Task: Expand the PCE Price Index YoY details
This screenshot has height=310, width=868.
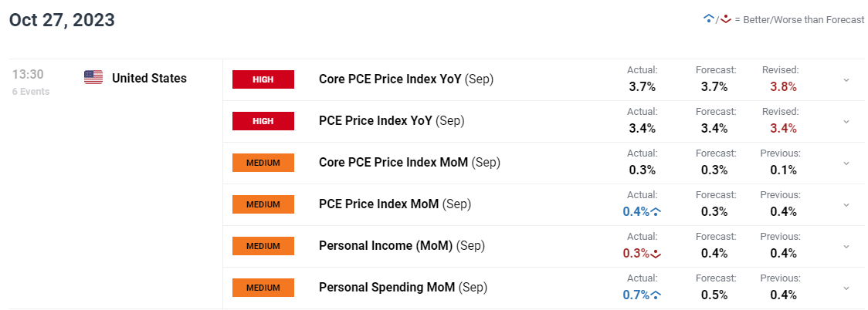Action: [x=846, y=121]
